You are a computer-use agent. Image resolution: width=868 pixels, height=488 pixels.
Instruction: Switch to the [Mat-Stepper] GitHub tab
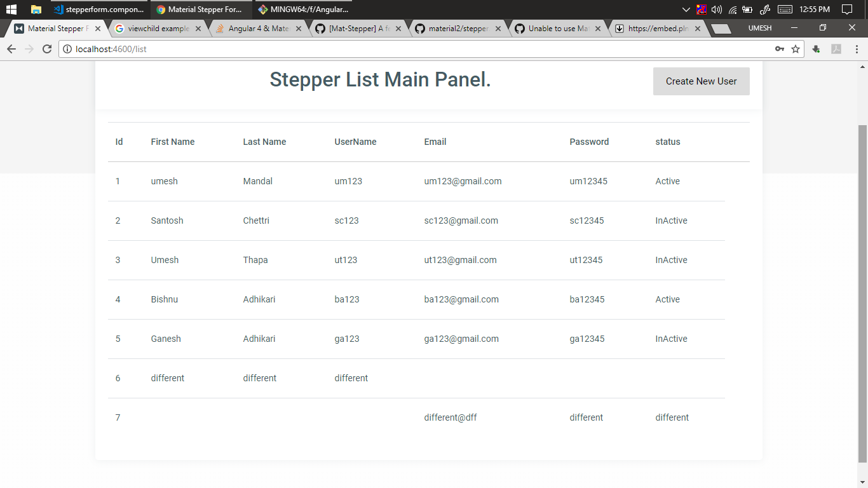[x=358, y=29]
